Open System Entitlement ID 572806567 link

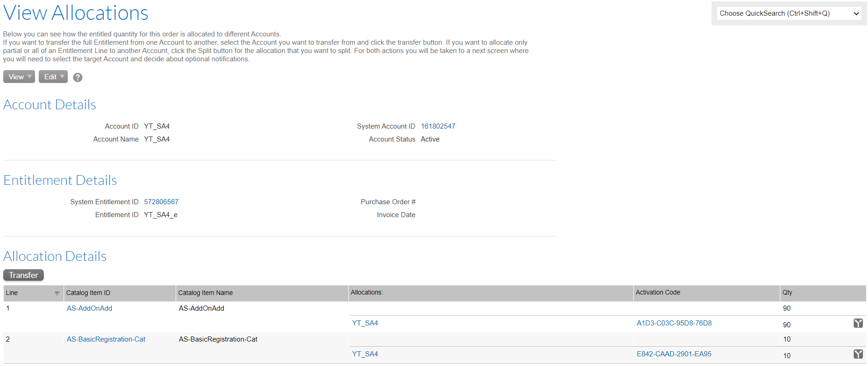[161, 202]
